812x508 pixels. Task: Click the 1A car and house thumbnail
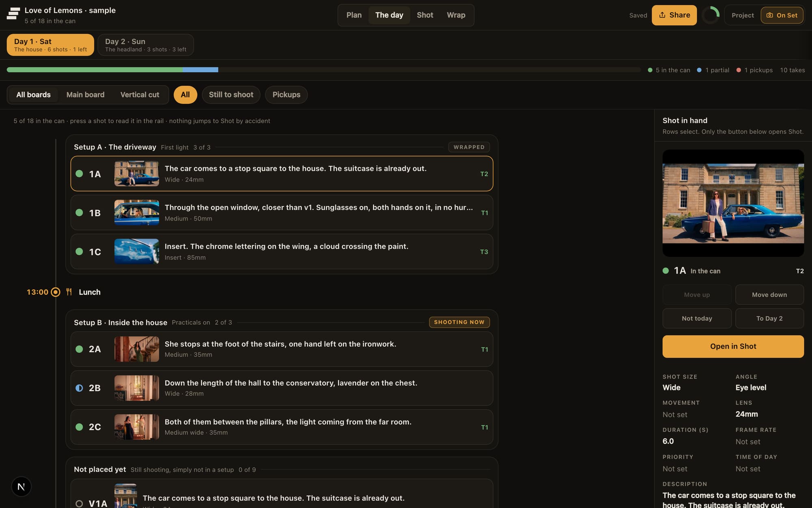[136, 174]
